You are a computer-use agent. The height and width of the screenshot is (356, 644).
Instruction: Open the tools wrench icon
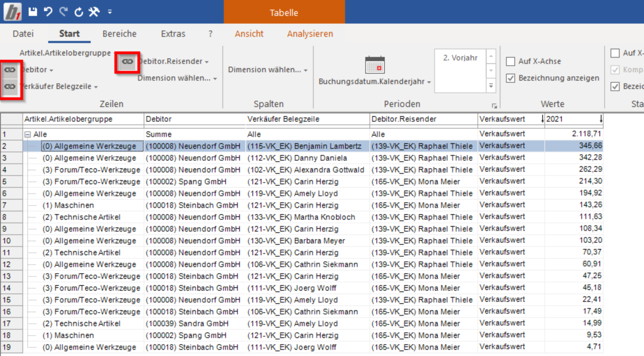coord(94,12)
